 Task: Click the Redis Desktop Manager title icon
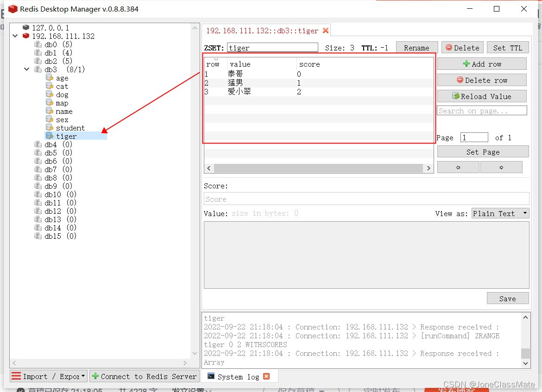coord(13,9)
